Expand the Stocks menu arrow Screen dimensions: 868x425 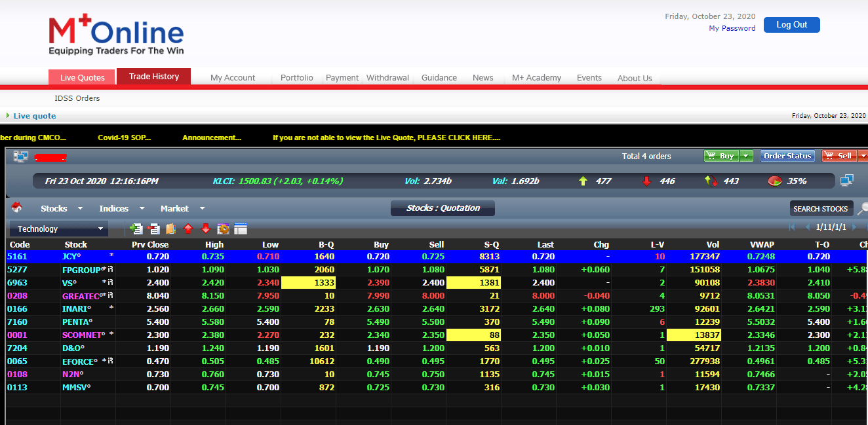80,209
